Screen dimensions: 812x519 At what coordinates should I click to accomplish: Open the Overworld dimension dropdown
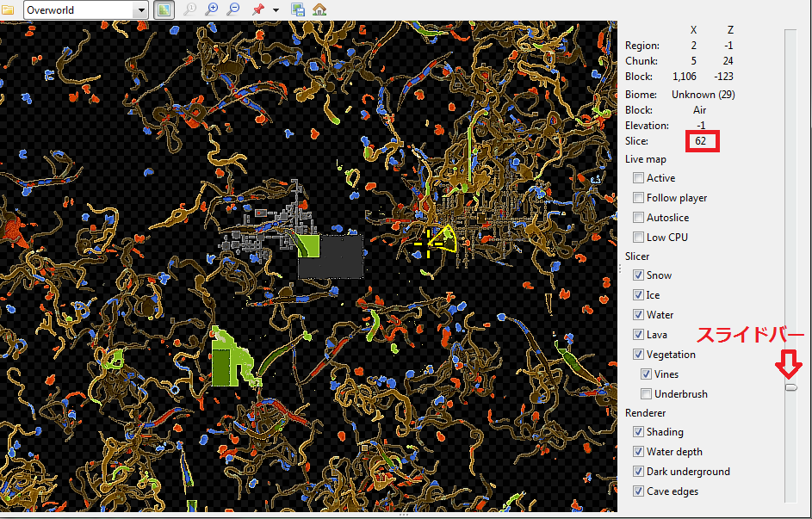(x=86, y=9)
